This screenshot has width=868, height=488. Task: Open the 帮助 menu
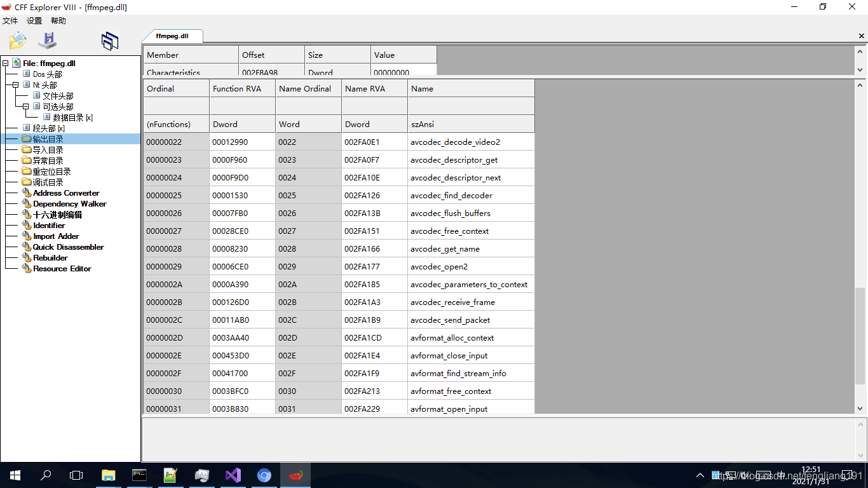[x=58, y=21]
